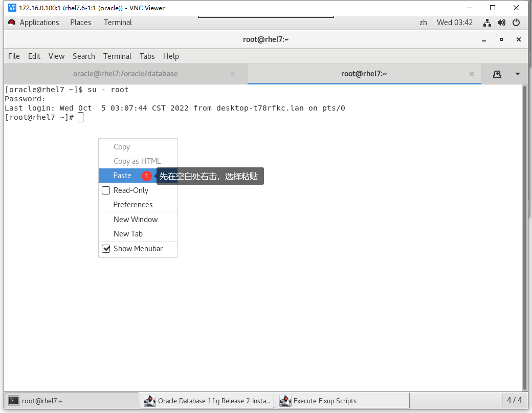532x413 pixels.
Task: Open the Terminal app menu in top panel
Action: coord(118,23)
